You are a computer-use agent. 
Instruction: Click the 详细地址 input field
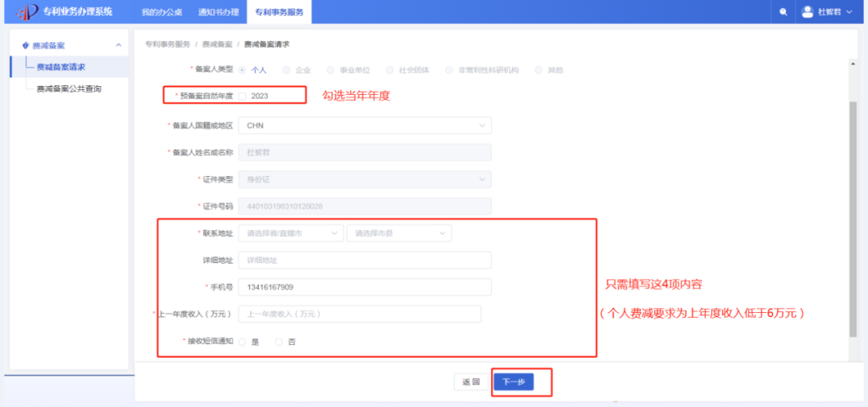[x=365, y=261]
